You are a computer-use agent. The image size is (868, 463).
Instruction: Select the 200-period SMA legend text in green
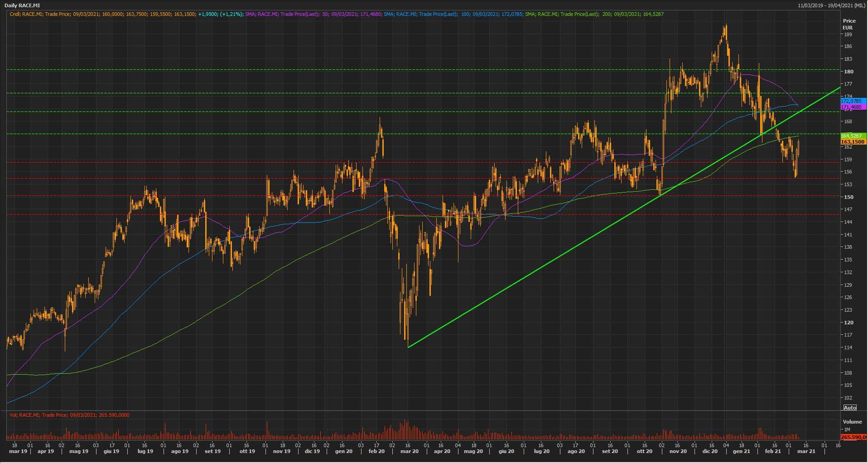pos(594,14)
